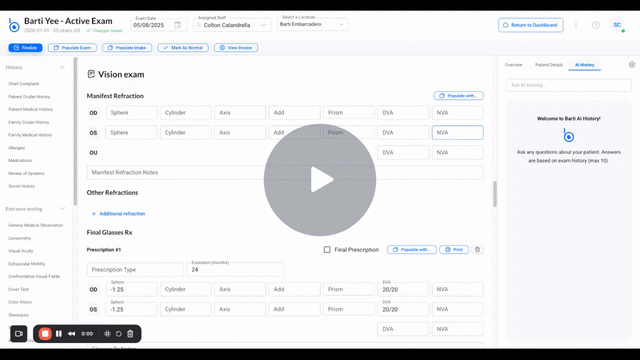Add an Additional refraction

(118, 213)
